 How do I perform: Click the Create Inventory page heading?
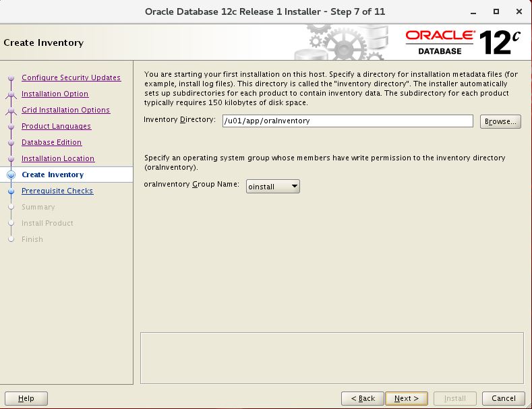(x=43, y=42)
